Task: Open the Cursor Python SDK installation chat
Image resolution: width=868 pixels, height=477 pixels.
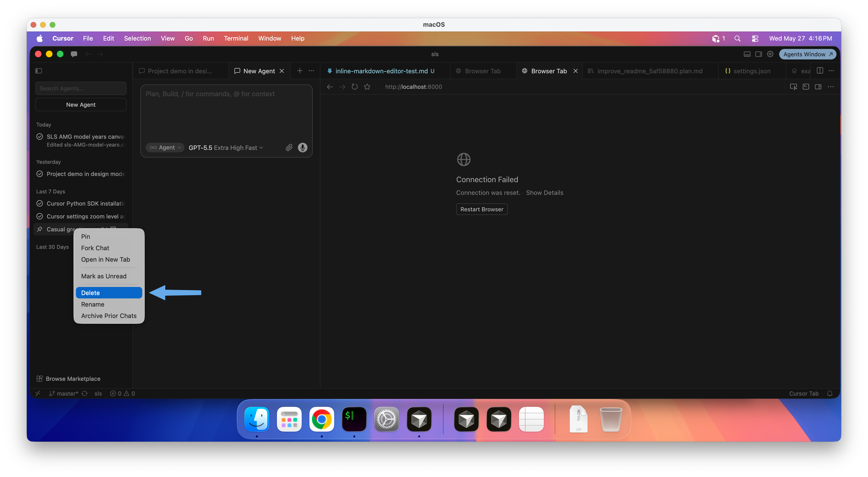Action: (81, 203)
